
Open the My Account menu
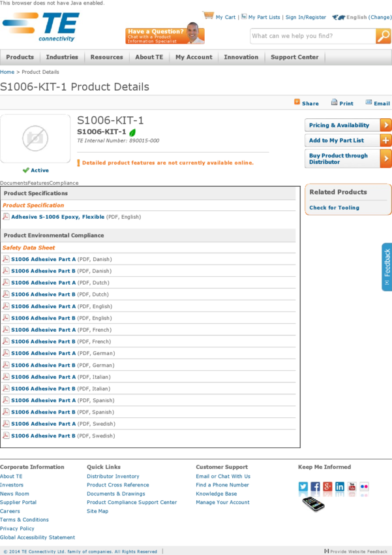[194, 57]
